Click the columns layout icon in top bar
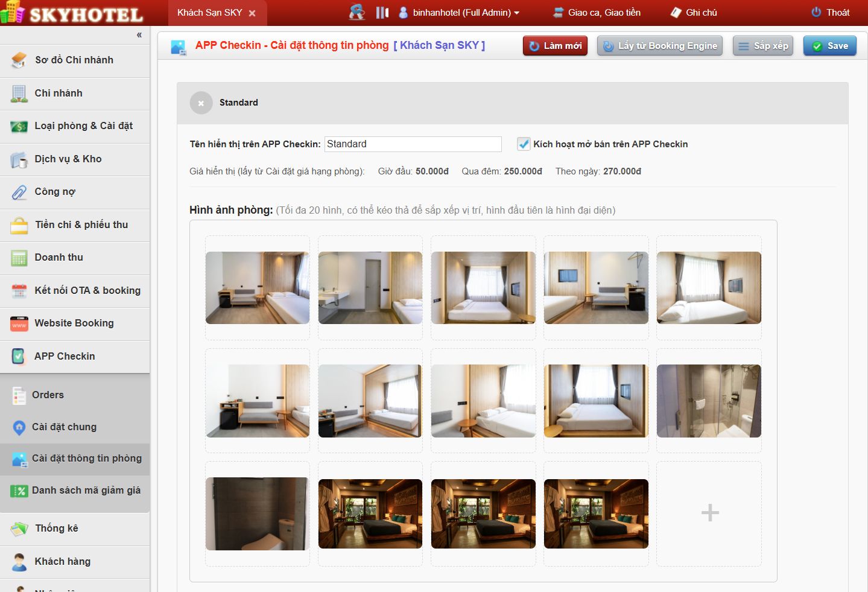The image size is (868, 592). [x=382, y=13]
